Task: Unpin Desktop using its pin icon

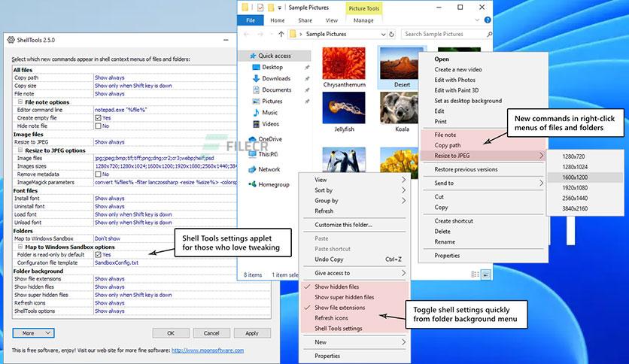Action: click(307, 68)
